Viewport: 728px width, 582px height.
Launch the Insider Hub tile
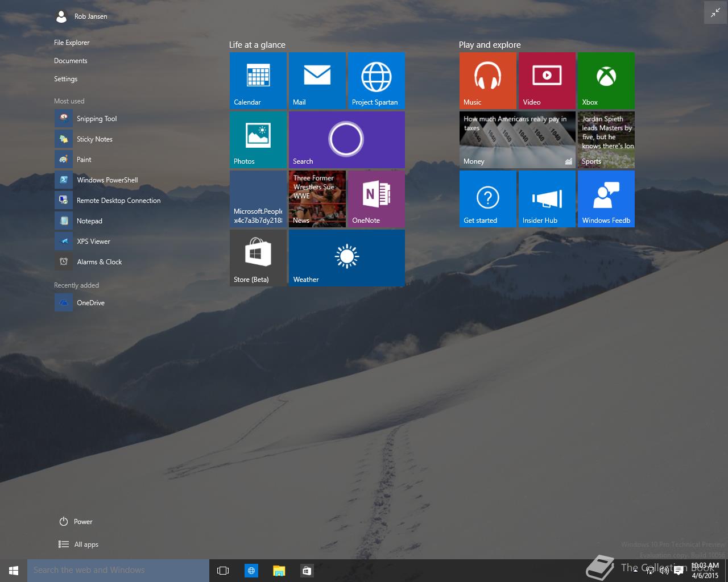pos(547,199)
